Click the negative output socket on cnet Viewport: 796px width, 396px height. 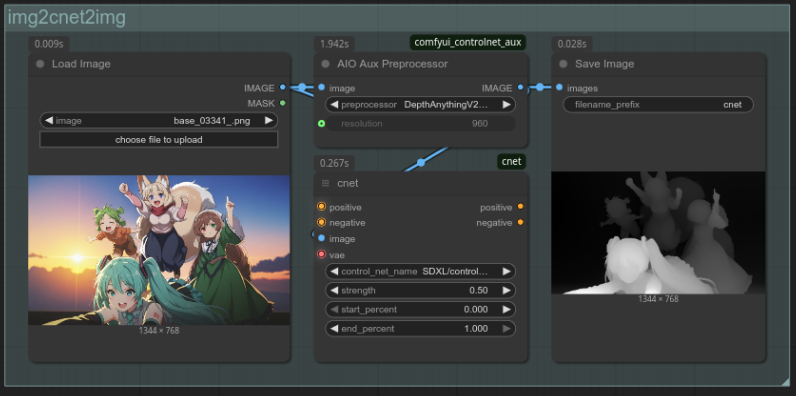coord(520,222)
